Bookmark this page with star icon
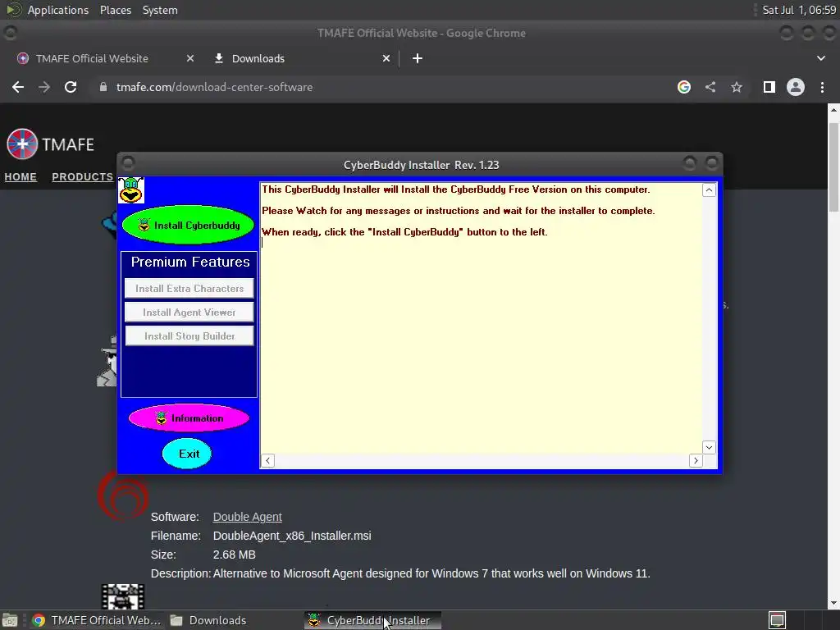The width and height of the screenshot is (840, 630). coord(737,87)
